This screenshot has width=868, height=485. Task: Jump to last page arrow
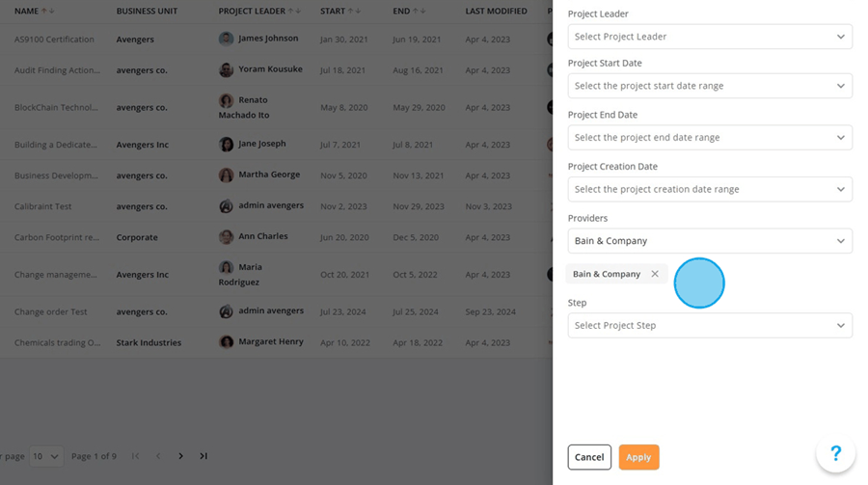point(203,456)
